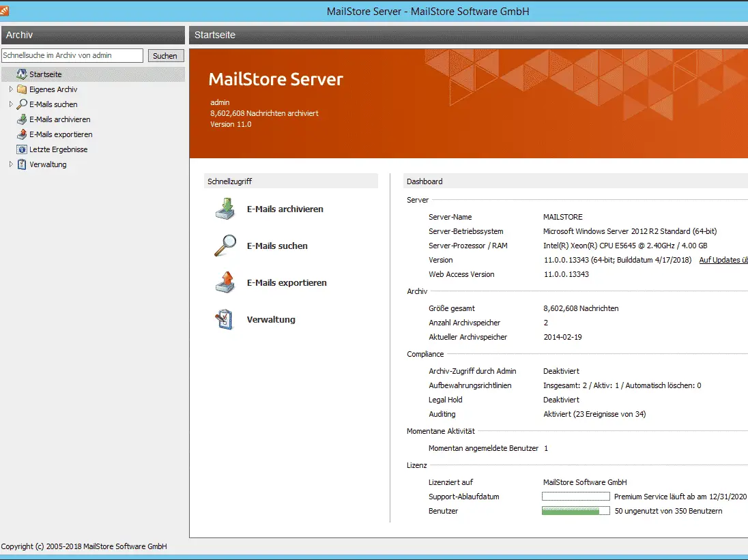Click the E-Mails archivieren icon in sidebar

(x=21, y=119)
